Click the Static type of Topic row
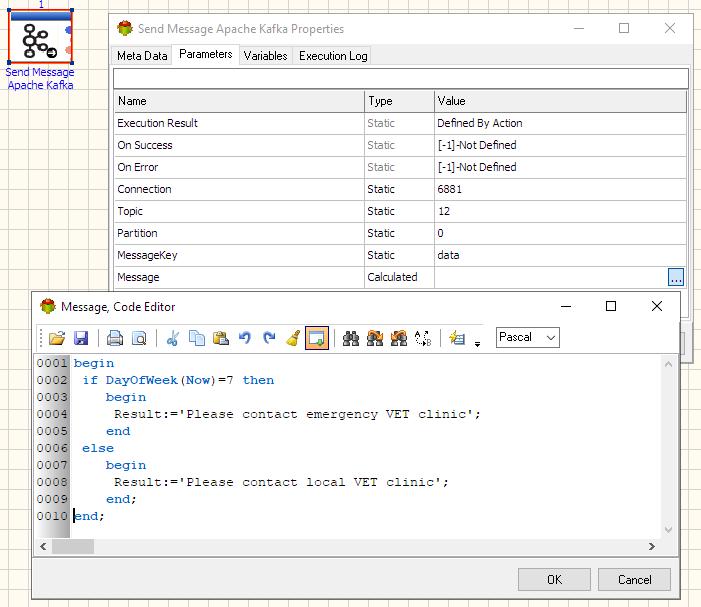 (381, 211)
